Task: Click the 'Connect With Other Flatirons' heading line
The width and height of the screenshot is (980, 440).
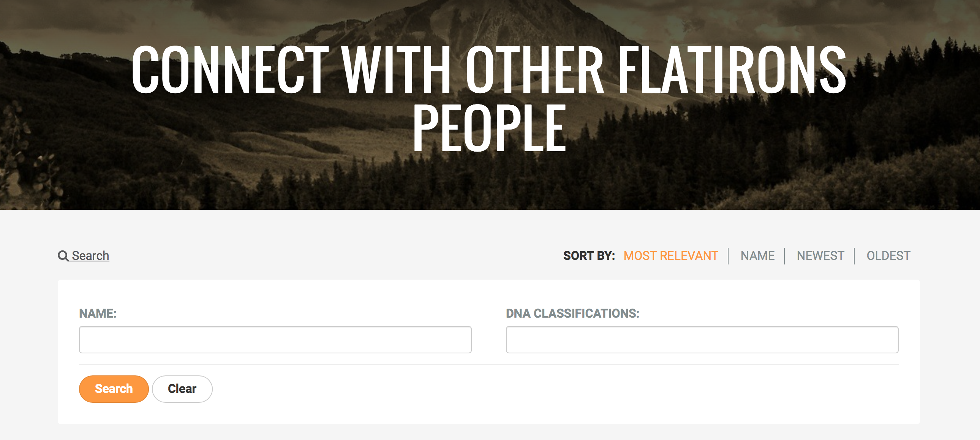Action: pos(488,69)
